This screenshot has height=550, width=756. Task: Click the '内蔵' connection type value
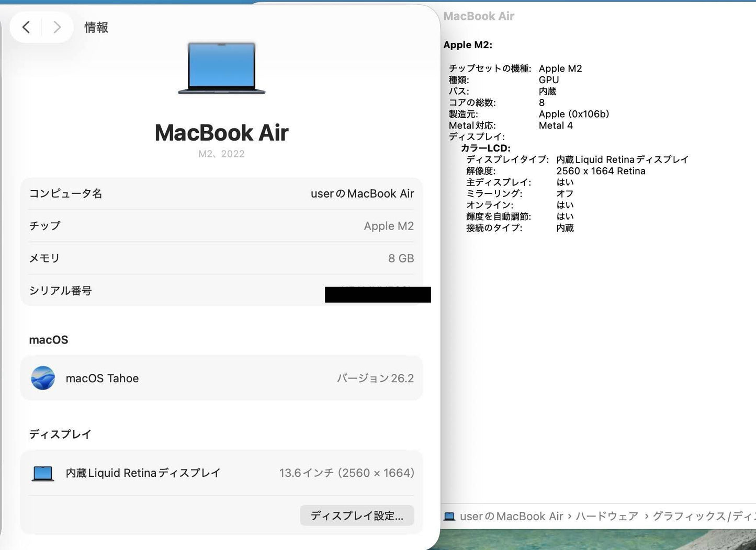(x=565, y=228)
